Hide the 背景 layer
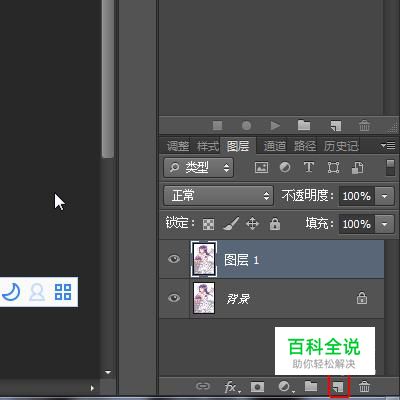The image size is (400, 400). tap(174, 298)
